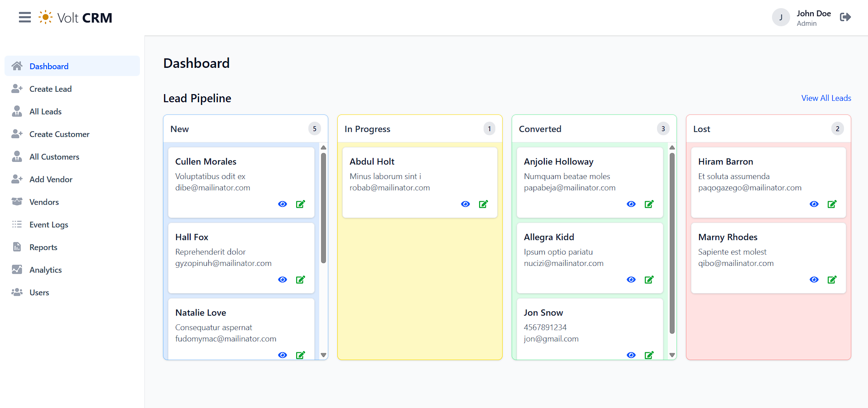View Natalie Love lead via eye icon
Image resolution: width=868 pixels, height=408 pixels.
283,355
